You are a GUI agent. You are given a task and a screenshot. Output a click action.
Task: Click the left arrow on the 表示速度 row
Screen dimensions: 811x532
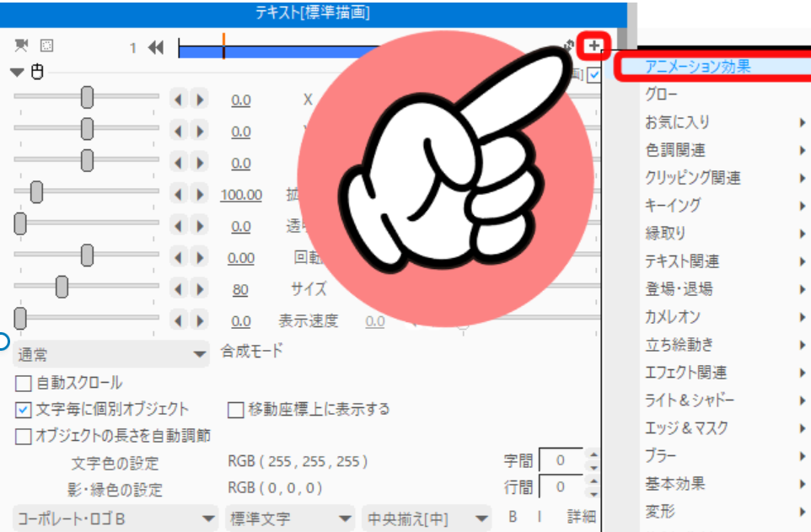179,320
